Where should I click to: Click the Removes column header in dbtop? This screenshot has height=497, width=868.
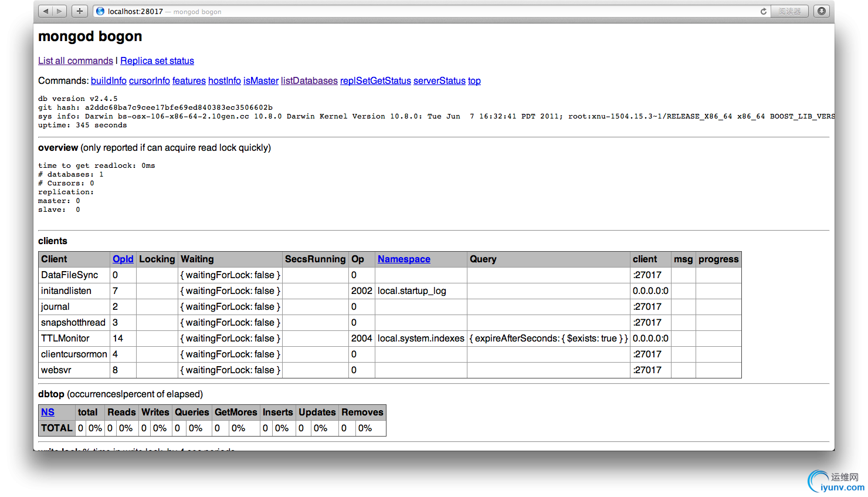pyautogui.click(x=362, y=412)
